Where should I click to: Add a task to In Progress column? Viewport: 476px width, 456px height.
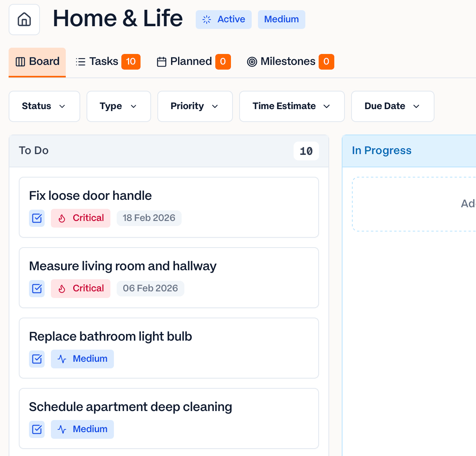pos(431,204)
